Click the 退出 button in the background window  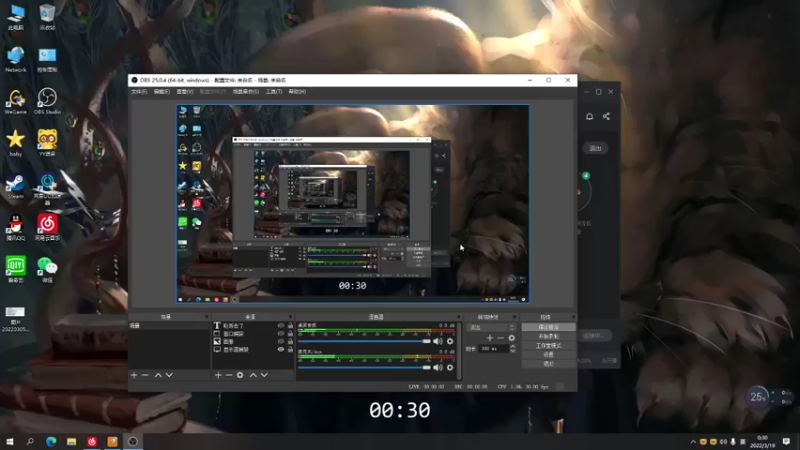[x=595, y=148]
